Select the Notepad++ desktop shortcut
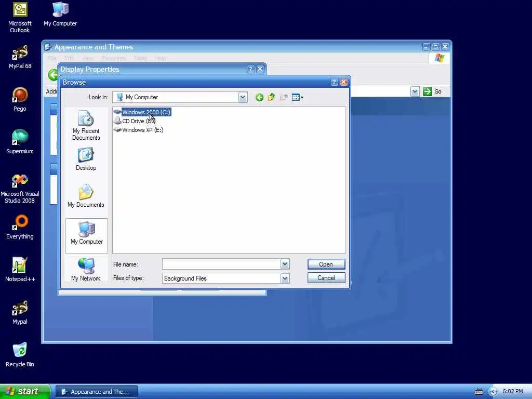This screenshot has height=399, width=532. click(20, 270)
